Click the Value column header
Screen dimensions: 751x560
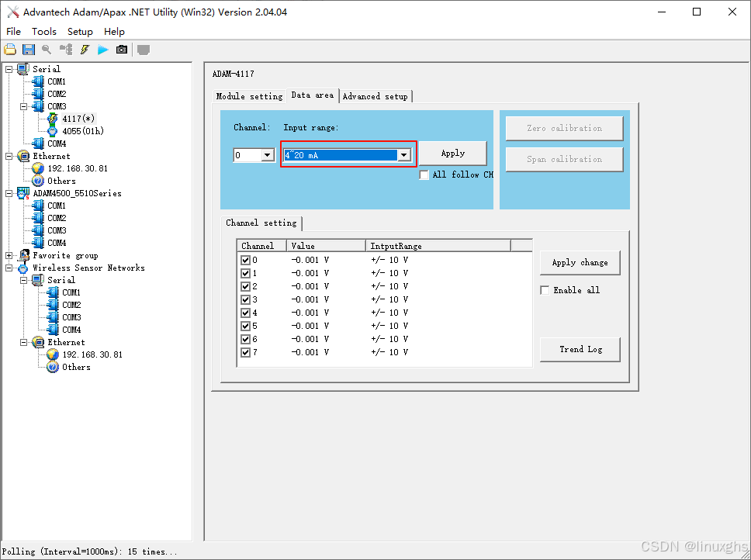coord(326,246)
